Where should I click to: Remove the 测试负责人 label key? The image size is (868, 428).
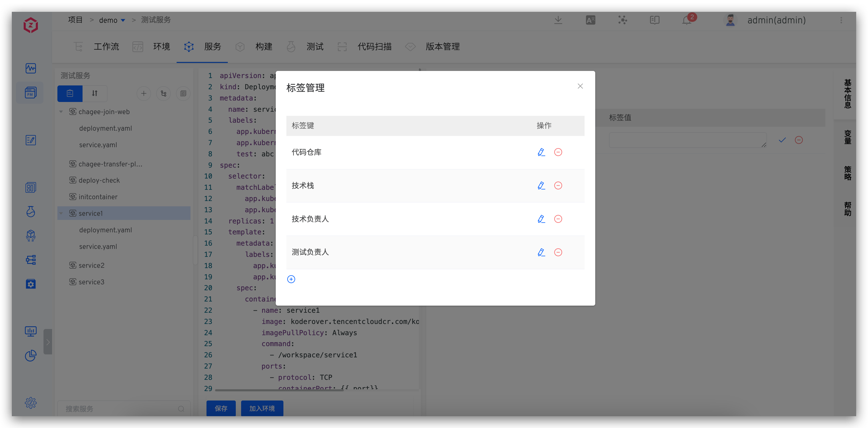[558, 252]
